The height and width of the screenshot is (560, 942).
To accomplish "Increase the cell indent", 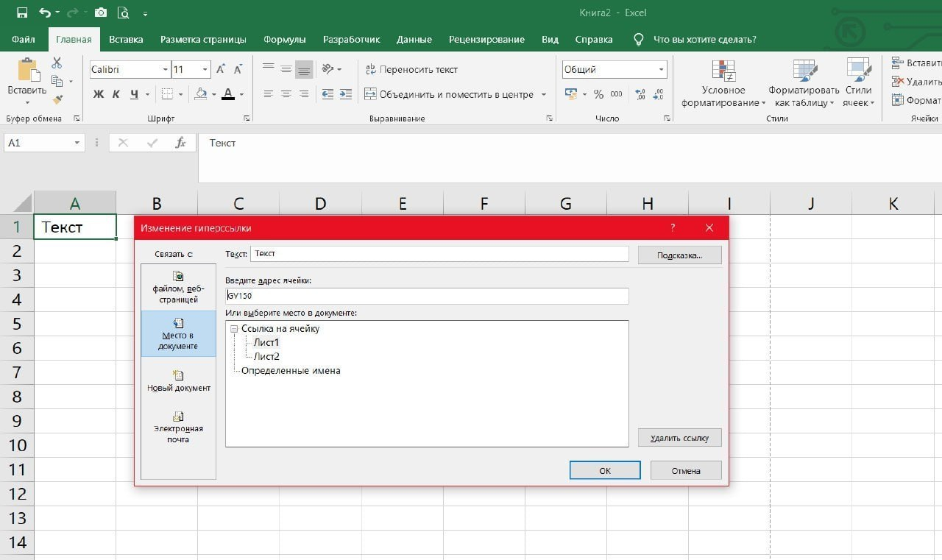I will [345, 94].
